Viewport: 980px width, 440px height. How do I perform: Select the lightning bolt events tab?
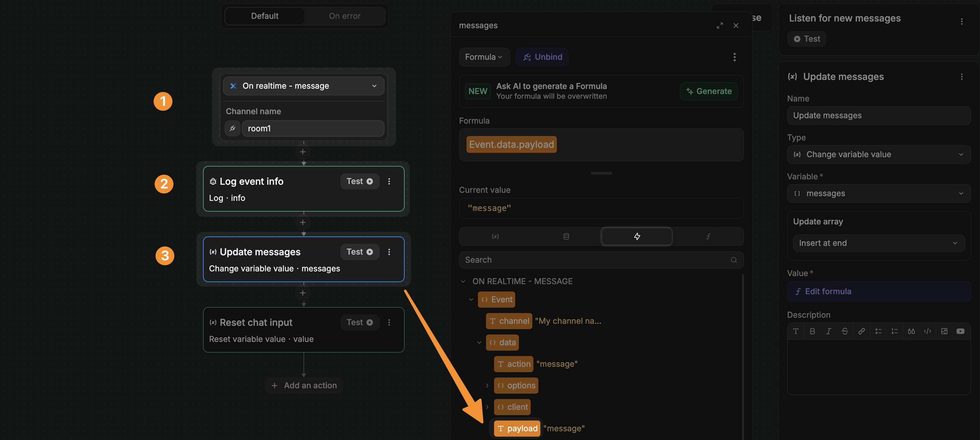click(637, 236)
